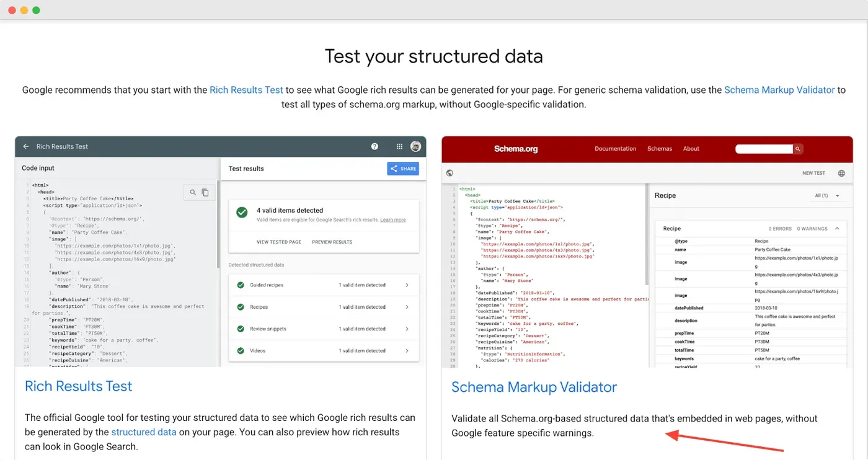The height and width of the screenshot is (460, 868).
Task: Click the green check beside Recipes
Action: coord(241,307)
